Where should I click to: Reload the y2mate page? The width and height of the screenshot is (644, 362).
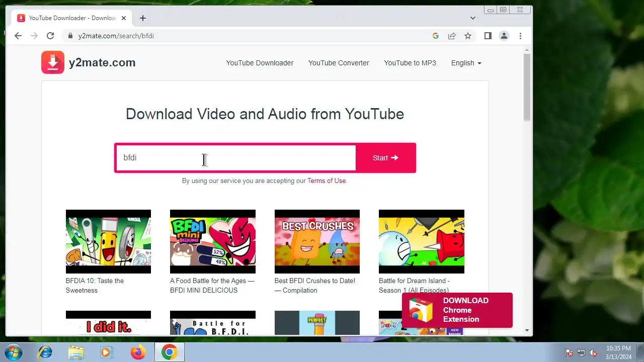(50, 36)
